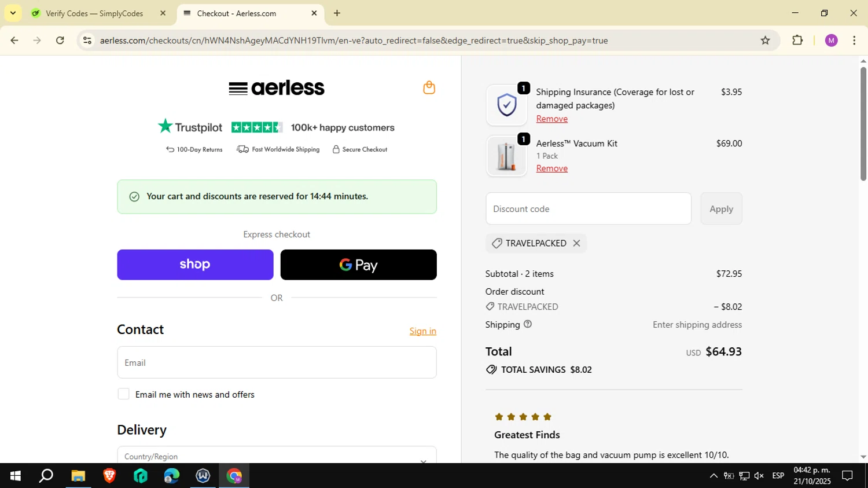Click the aerless logo

click(277, 88)
